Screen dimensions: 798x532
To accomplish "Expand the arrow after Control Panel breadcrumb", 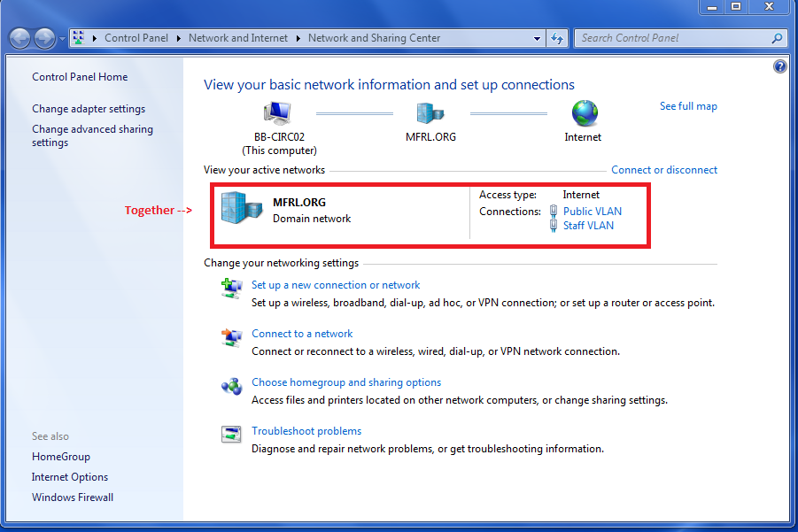I will pos(179,38).
